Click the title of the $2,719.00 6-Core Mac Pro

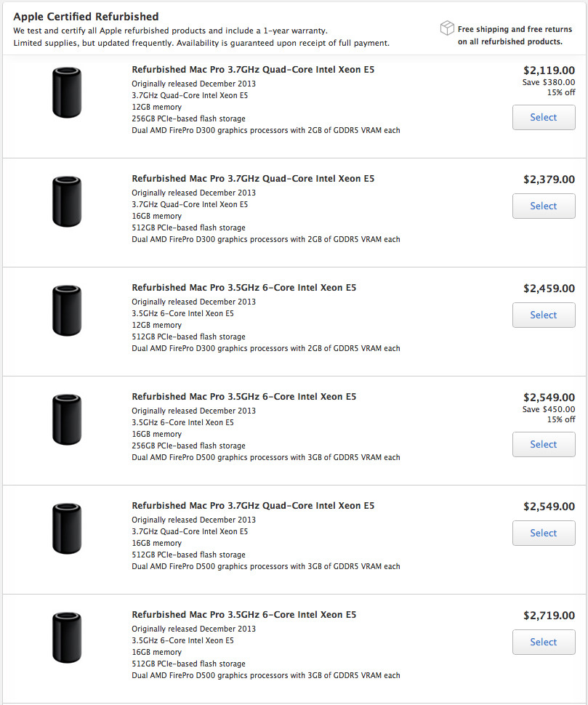[x=243, y=615]
